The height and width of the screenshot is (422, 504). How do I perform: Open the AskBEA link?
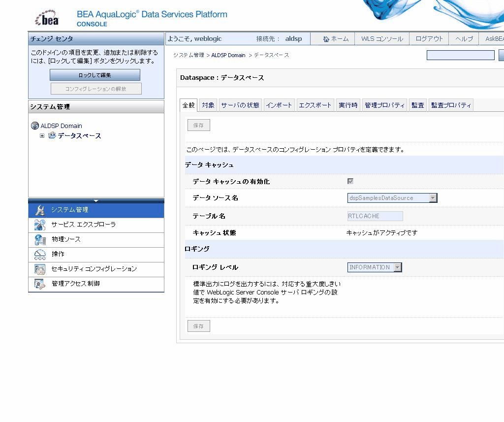pos(494,39)
